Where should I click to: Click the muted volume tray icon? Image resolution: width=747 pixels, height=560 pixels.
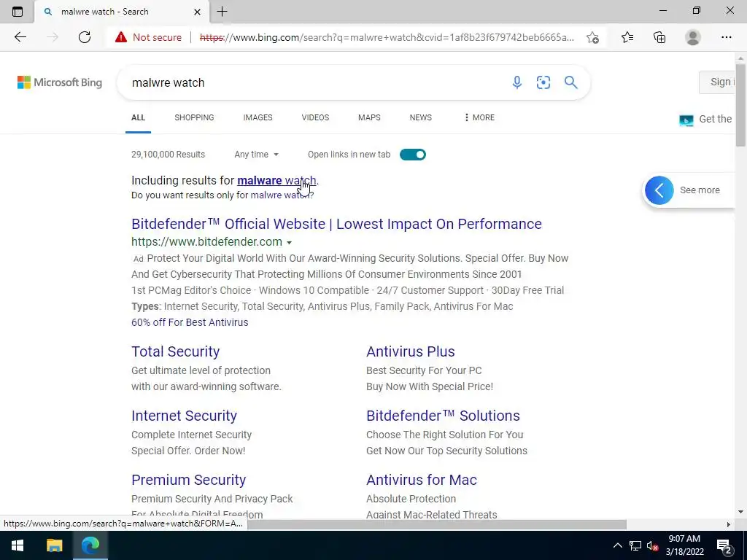[652, 545]
